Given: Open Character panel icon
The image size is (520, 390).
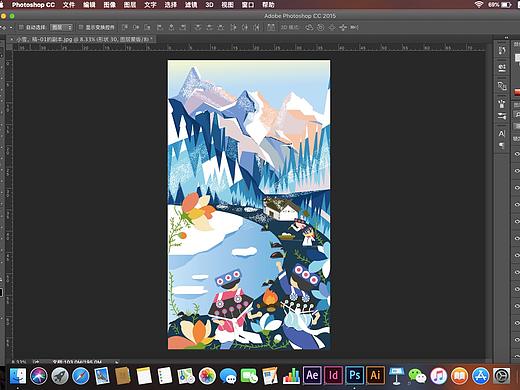Looking at the screenshot, I should click(502, 133).
